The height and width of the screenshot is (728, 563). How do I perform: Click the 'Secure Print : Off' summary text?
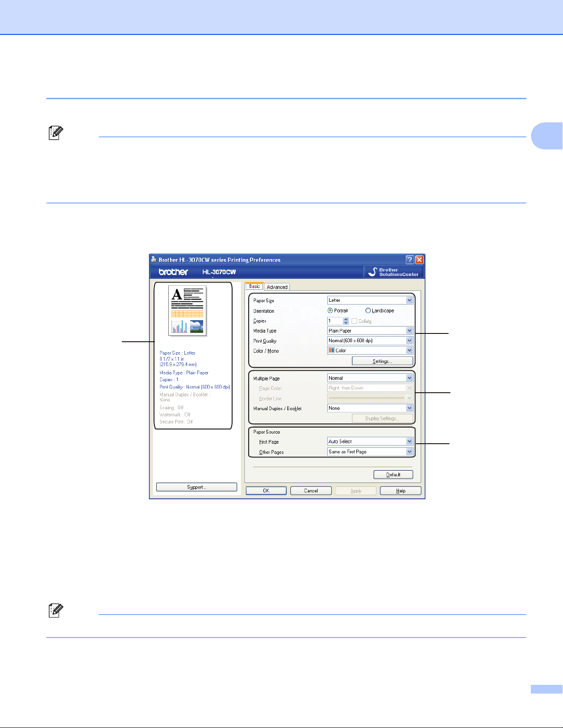click(176, 422)
